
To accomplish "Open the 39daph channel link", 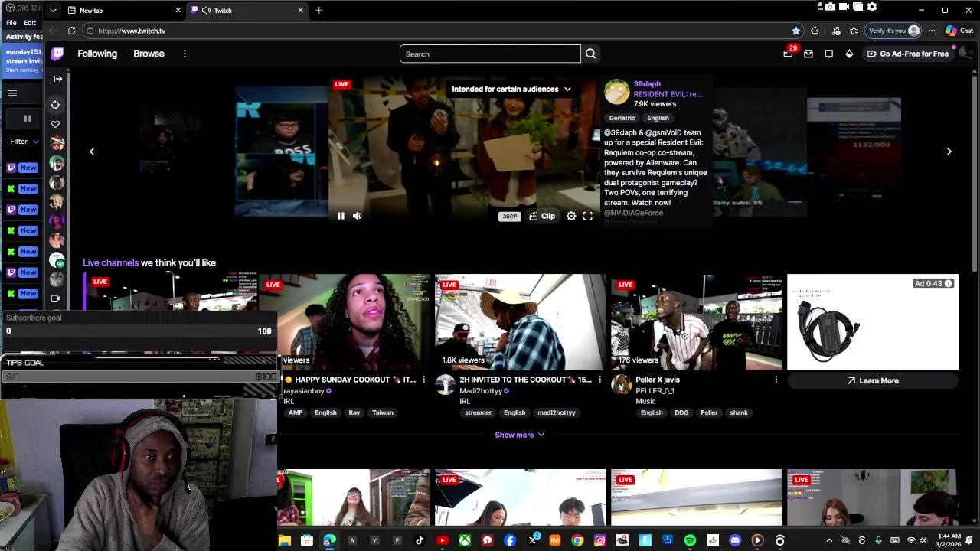I will click(x=647, y=84).
